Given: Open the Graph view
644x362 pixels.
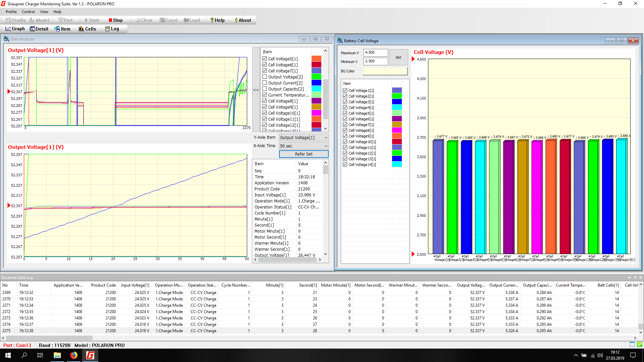Looking at the screenshot, I should point(15,29).
